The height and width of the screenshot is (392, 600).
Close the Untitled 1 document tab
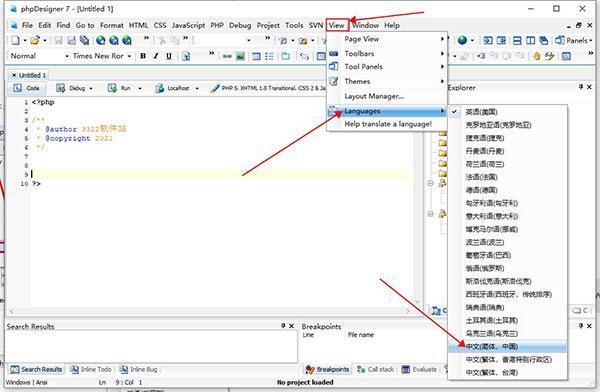point(14,75)
